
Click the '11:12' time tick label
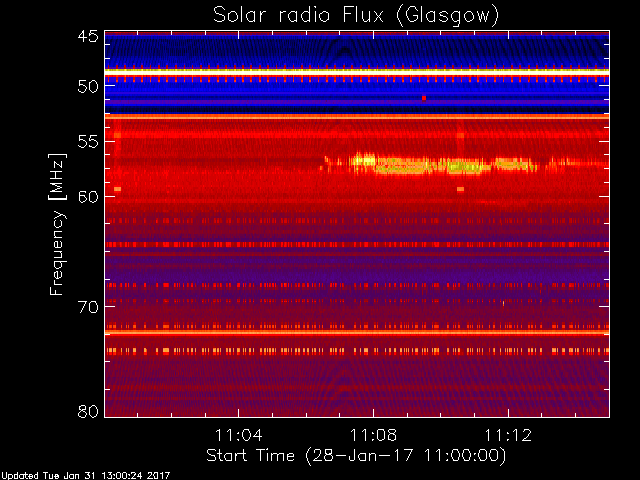pos(508,435)
